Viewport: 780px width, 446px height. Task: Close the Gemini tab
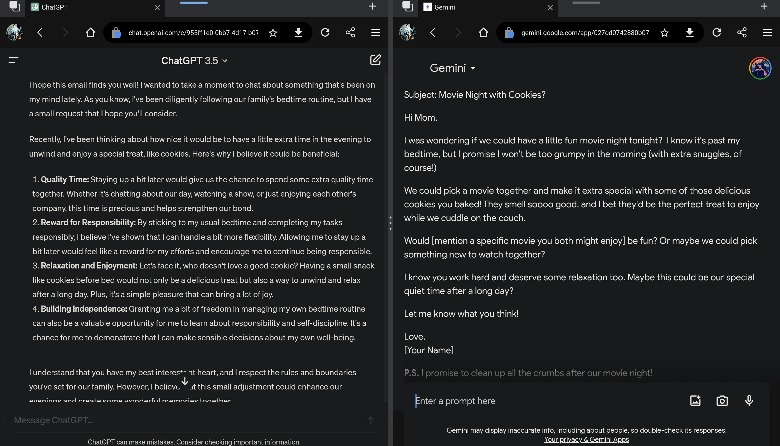tap(550, 7)
